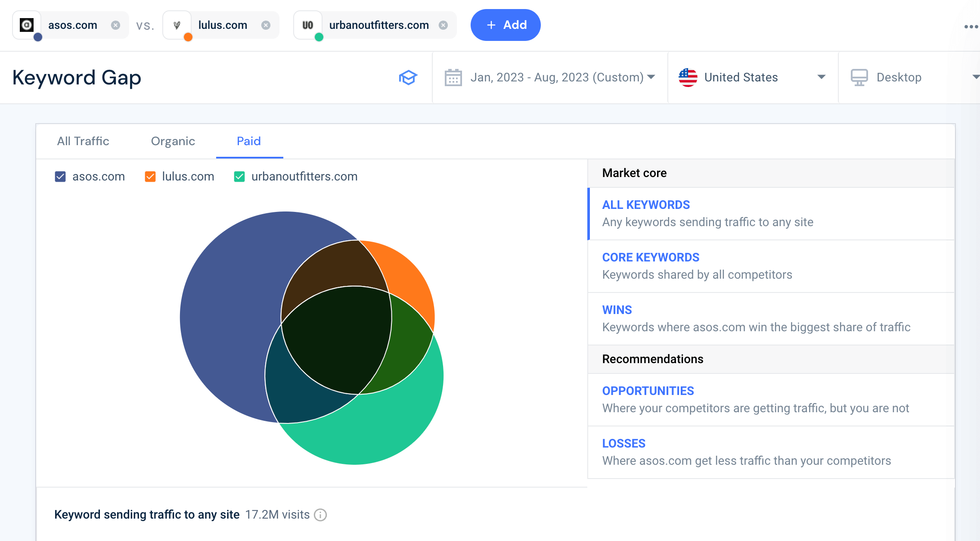Click the United States flag icon
The width and height of the screenshot is (980, 541).
pos(688,78)
